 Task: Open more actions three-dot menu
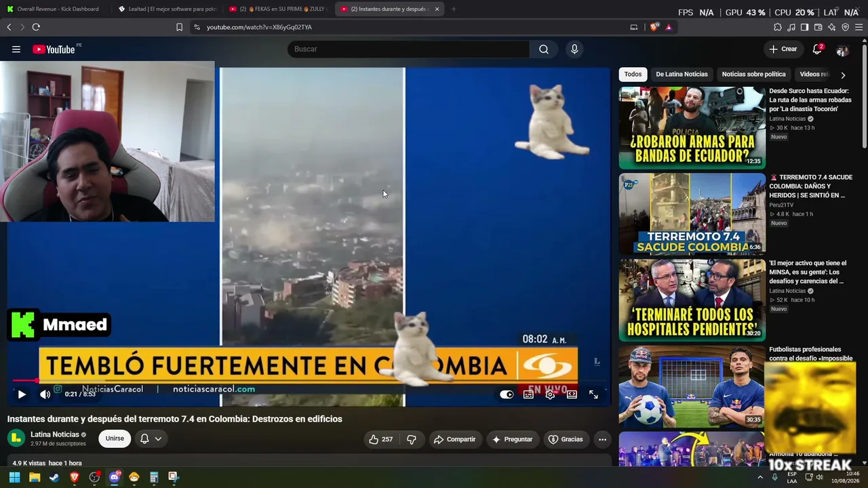[x=602, y=439]
